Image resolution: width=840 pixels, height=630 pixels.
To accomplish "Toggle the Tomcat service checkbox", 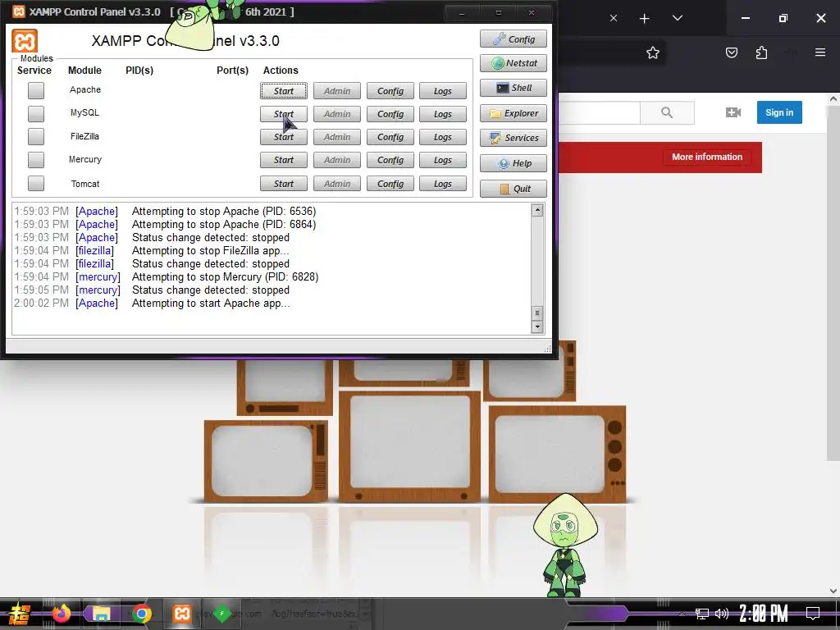I will point(36,183).
